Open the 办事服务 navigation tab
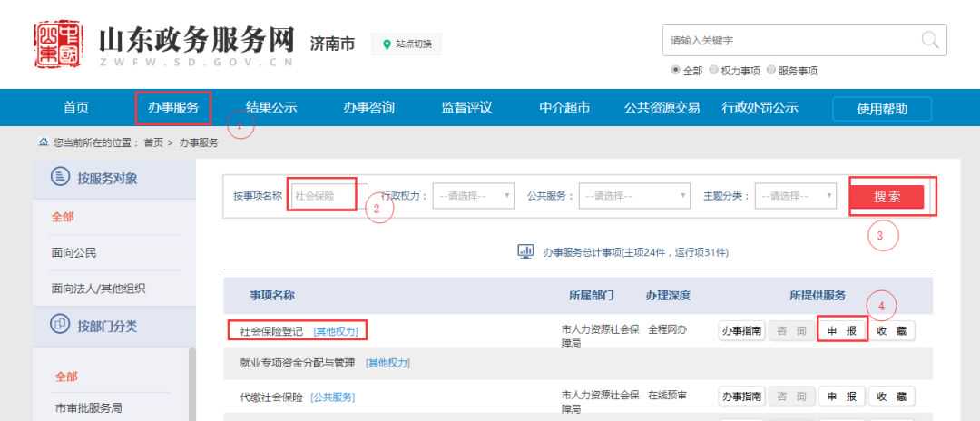Screen dimensions: 980x421 click(x=172, y=109)
